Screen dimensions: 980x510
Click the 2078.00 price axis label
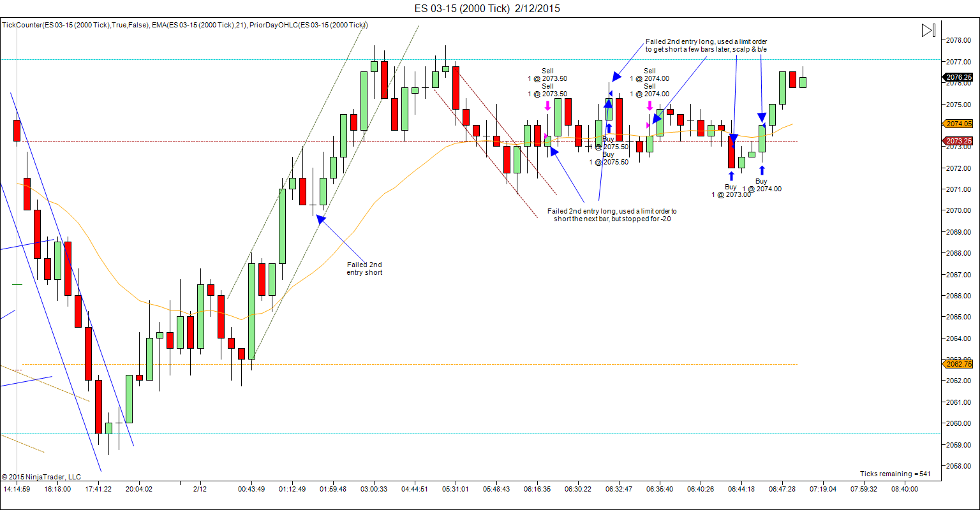[x=960, y=40]
